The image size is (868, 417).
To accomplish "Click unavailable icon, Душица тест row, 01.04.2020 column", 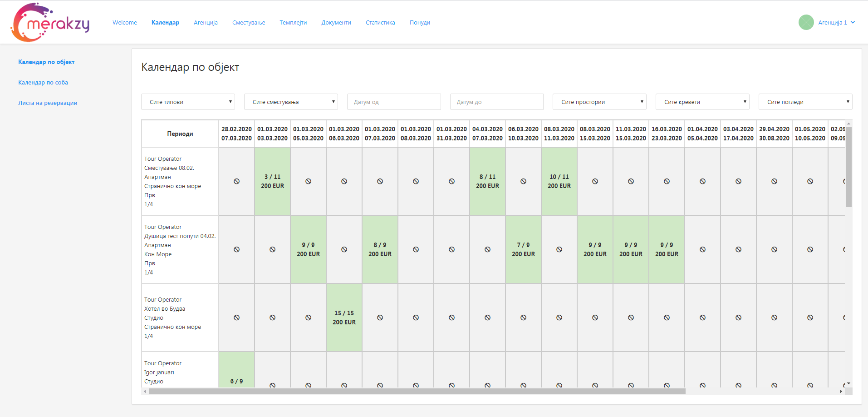I will click(702, 249).
